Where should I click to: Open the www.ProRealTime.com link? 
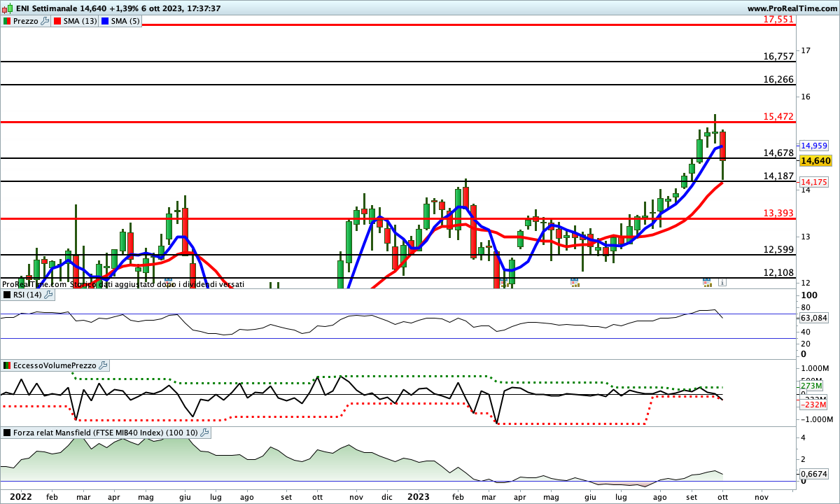(x=792, y=8)
